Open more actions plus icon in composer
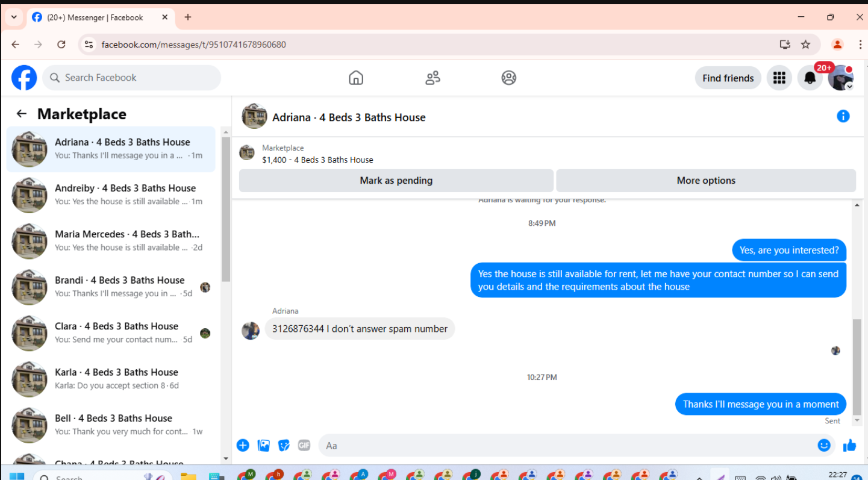 (x=243, y=445)
